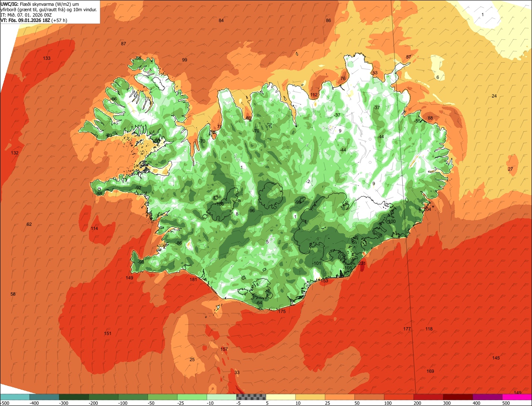The image size is (532, 406).
Task: Click the map value '-2'
Action: point(308,182)
